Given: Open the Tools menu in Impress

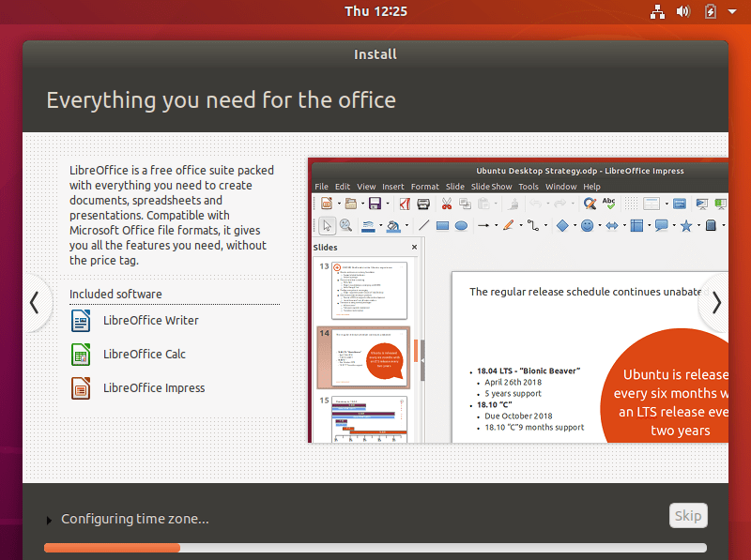Looking at the screenshot, I should point(529,186).
